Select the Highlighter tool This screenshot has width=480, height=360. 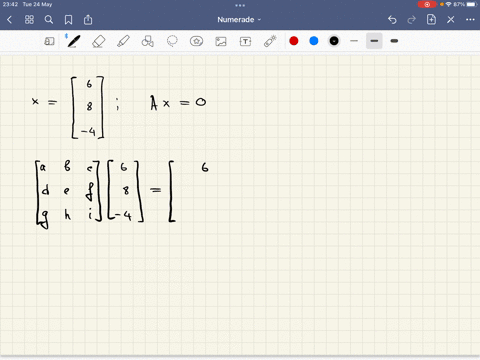(x=123, y=41)
